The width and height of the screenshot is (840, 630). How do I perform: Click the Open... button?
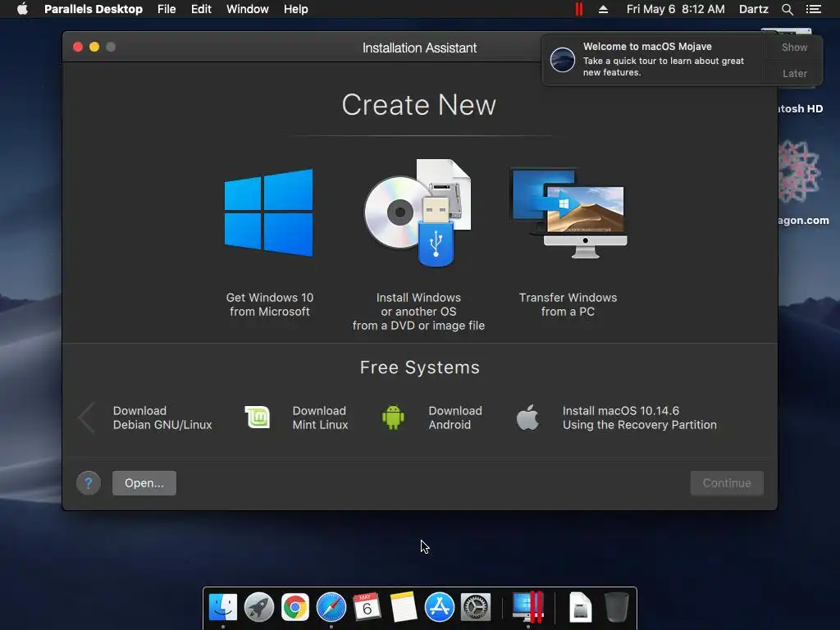point(144,483)
